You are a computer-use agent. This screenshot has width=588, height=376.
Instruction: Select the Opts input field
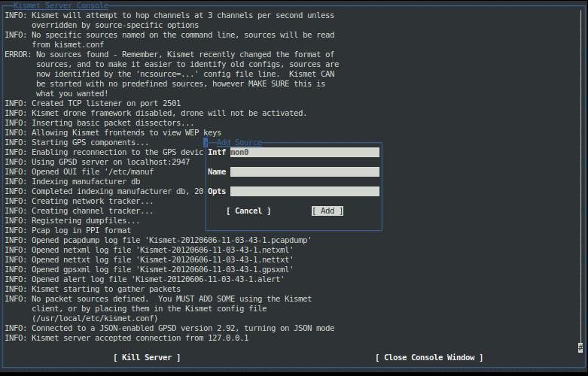coord(304,191)
